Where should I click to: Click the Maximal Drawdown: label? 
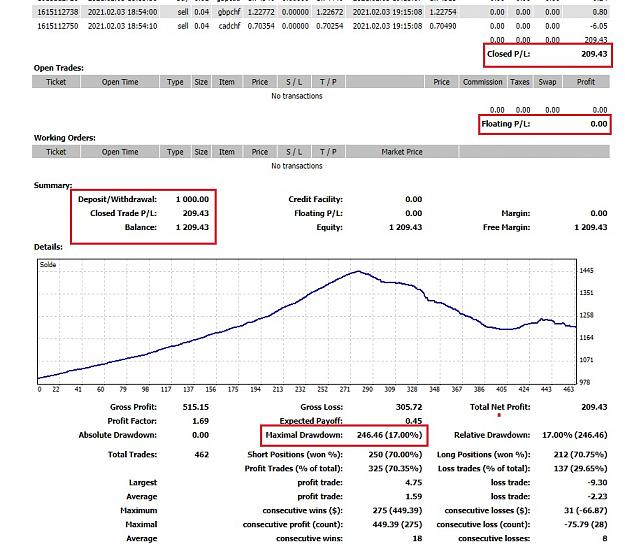(304, 435)
